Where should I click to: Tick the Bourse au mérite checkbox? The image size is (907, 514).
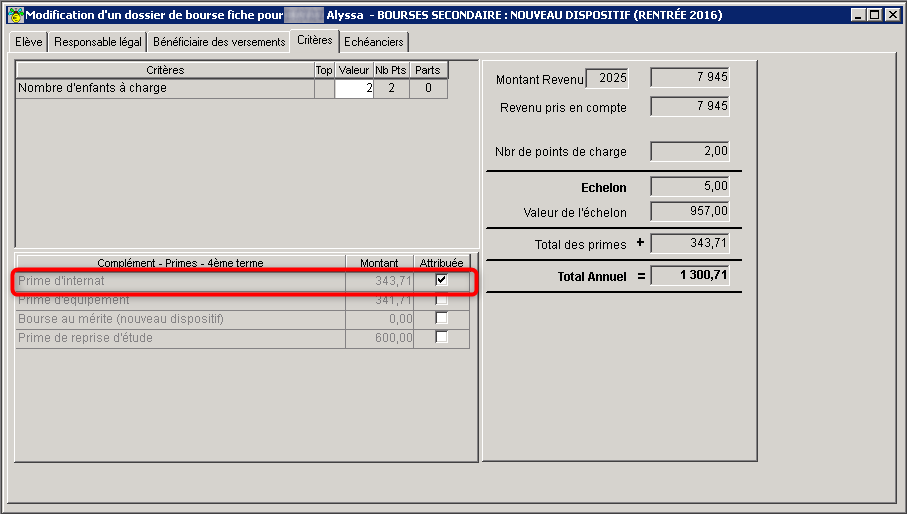(x=441, y=318)
